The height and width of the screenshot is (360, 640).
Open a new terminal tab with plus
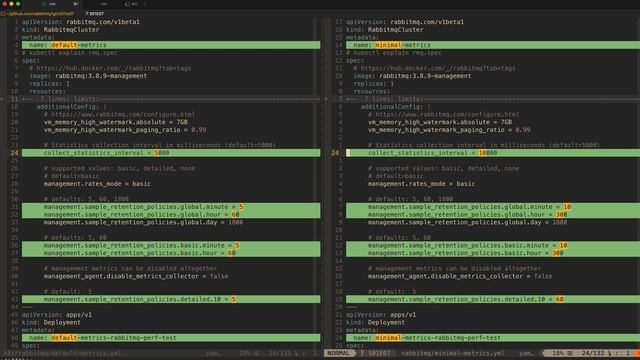[144, 4]
